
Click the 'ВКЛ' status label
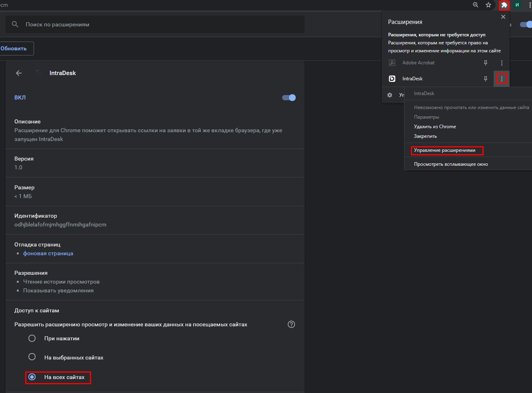(20, 97)
